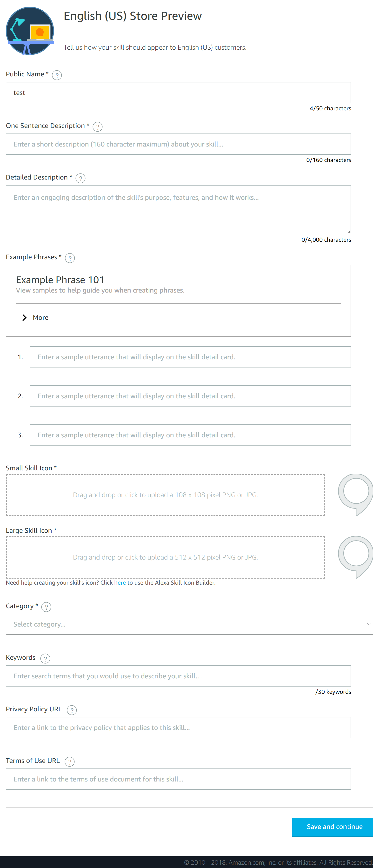373x868 pixels.
Task: View help for Detailed Description field
Action: 80,178
